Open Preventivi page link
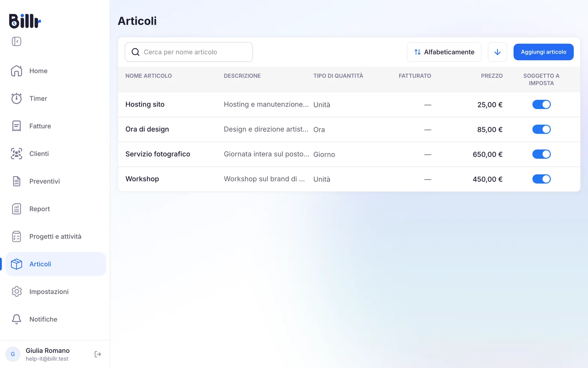 56,181
